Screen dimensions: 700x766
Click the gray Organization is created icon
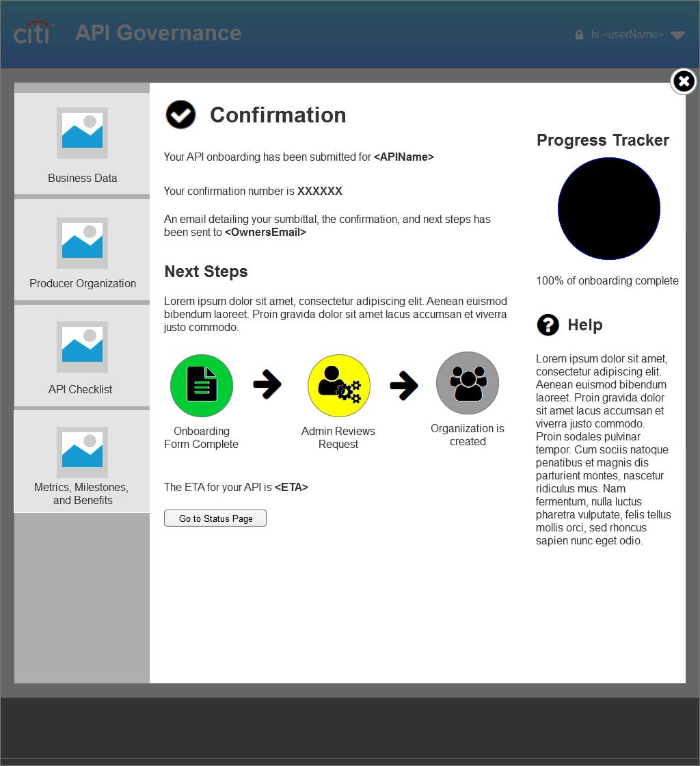468,383
